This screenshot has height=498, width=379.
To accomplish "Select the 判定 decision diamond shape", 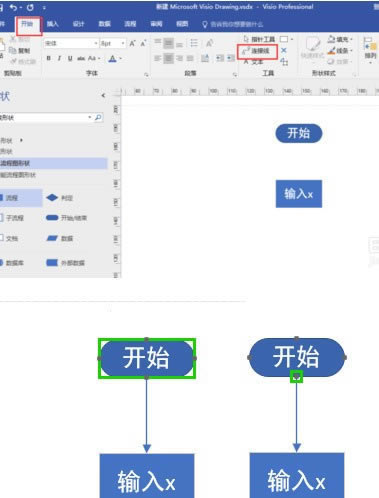I will [60, 198].
